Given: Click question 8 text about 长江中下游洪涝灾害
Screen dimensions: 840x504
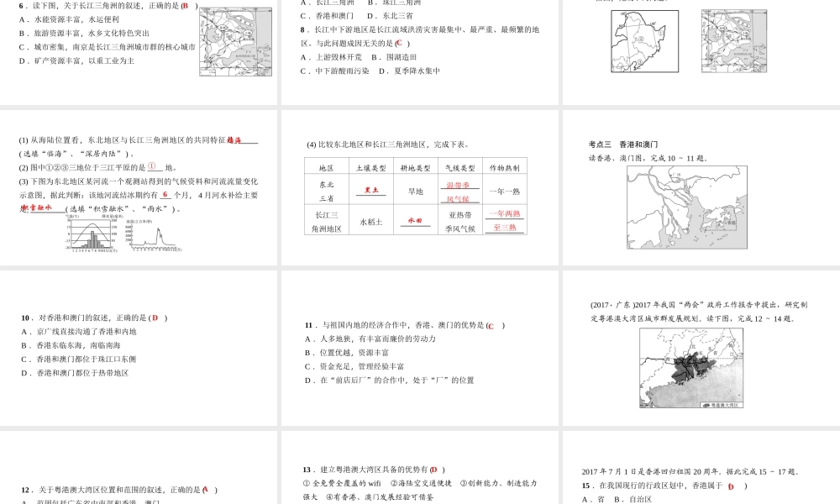Looking at the screenshot, I should tap(420, 36).
